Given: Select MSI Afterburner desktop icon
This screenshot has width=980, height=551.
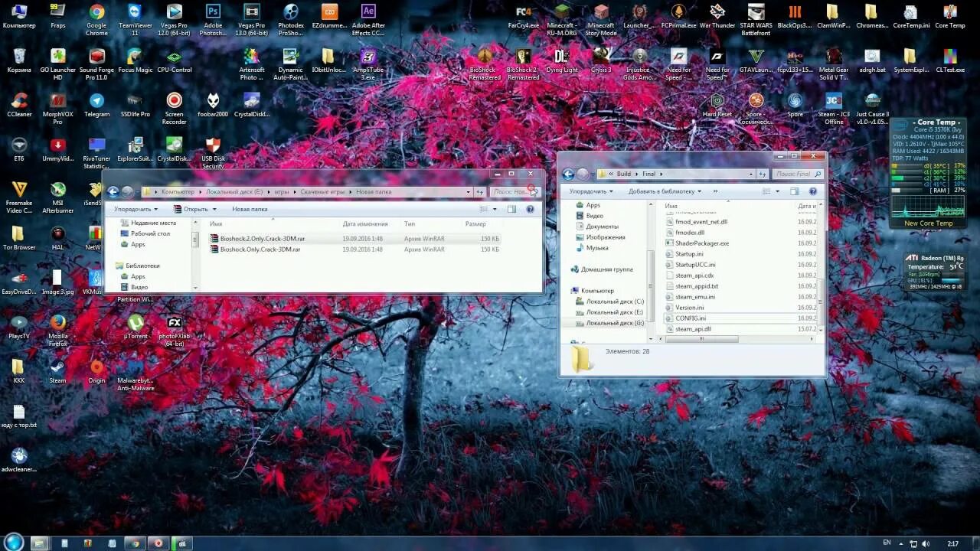Looking at the screenshot, I should pyautogui.click(x=57, y=197).
